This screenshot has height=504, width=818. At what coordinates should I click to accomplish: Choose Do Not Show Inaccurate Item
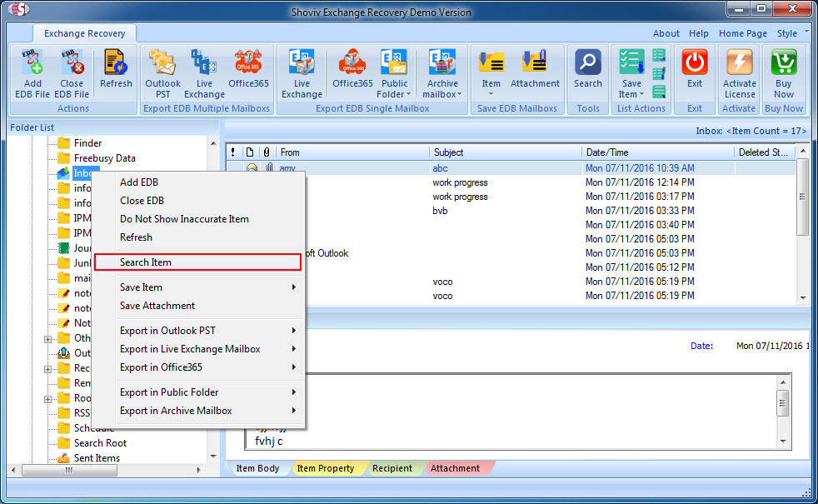point(184,219)
